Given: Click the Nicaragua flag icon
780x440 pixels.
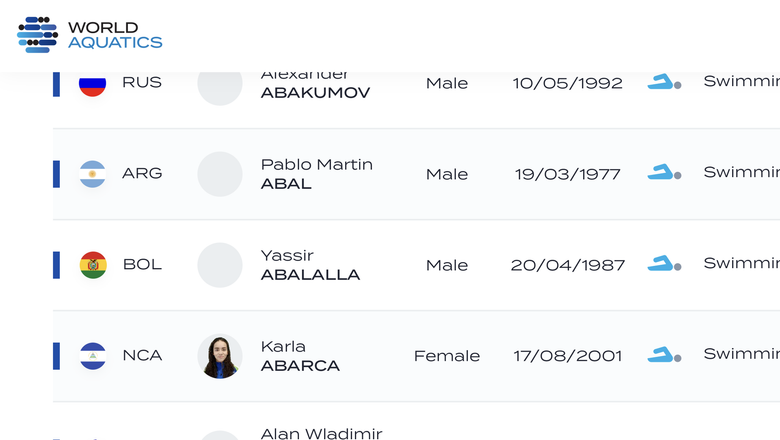Looking at the screenshot, I should point(93,356).
